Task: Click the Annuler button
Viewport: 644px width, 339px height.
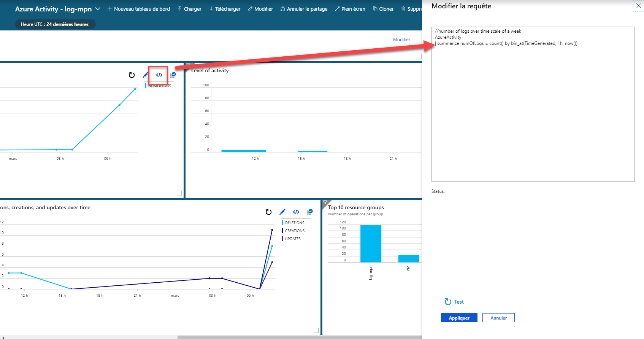Action: tap(498, 318)
